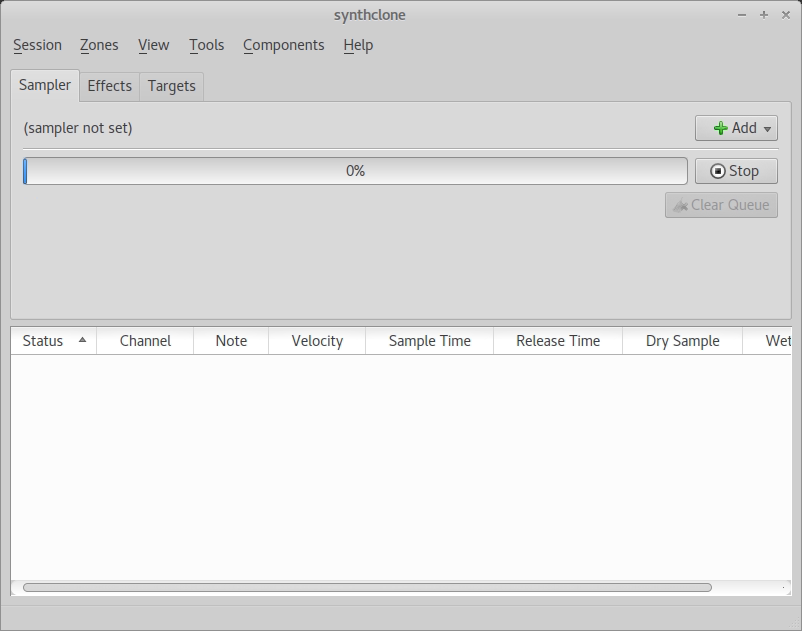Viewport: 802px width, 631px height.
Task: Sort zones by Status column
Action: [x=54, y=341]
